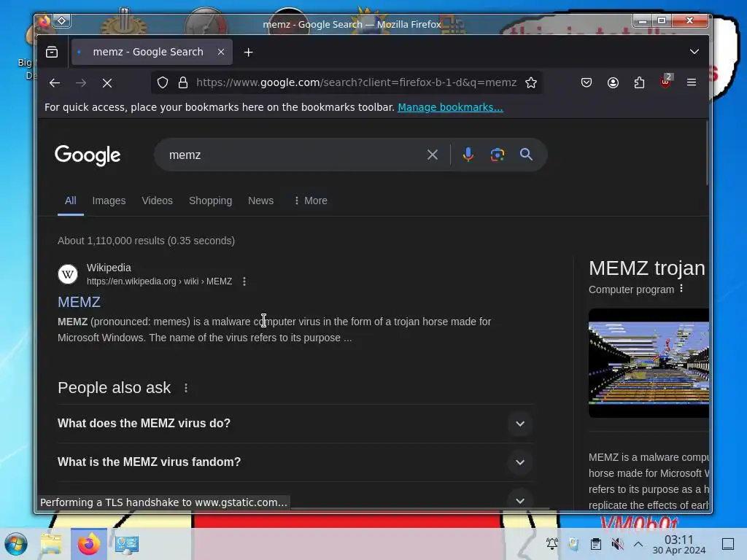
Task: Open the uBlock Origin extension icon
Action: pyautogui.click(x=665, y=82)
